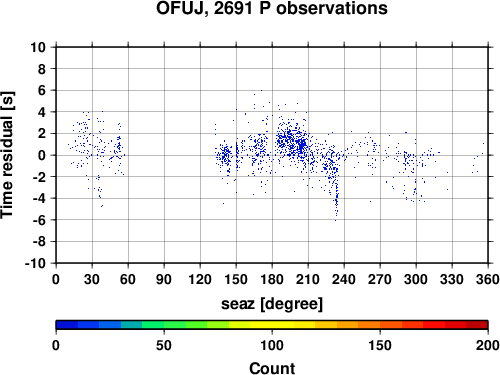Click the colorbar tick label '200'

click(x=488, y=345)
